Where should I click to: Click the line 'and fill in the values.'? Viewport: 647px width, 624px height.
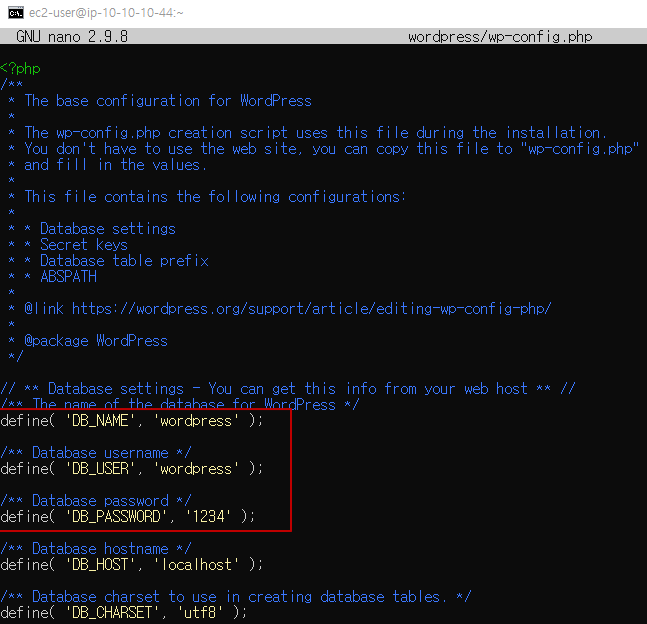[116, 165]
